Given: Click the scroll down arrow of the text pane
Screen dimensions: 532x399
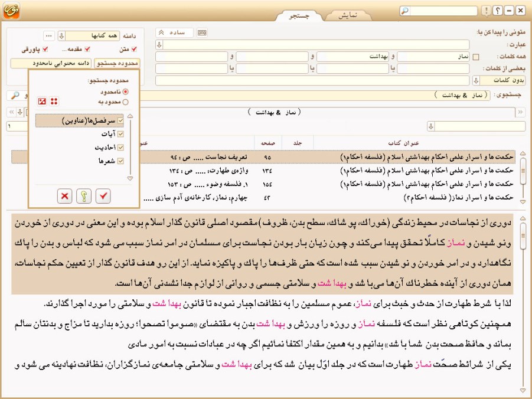Looking at the screenshot, I should tap(523, 391).
